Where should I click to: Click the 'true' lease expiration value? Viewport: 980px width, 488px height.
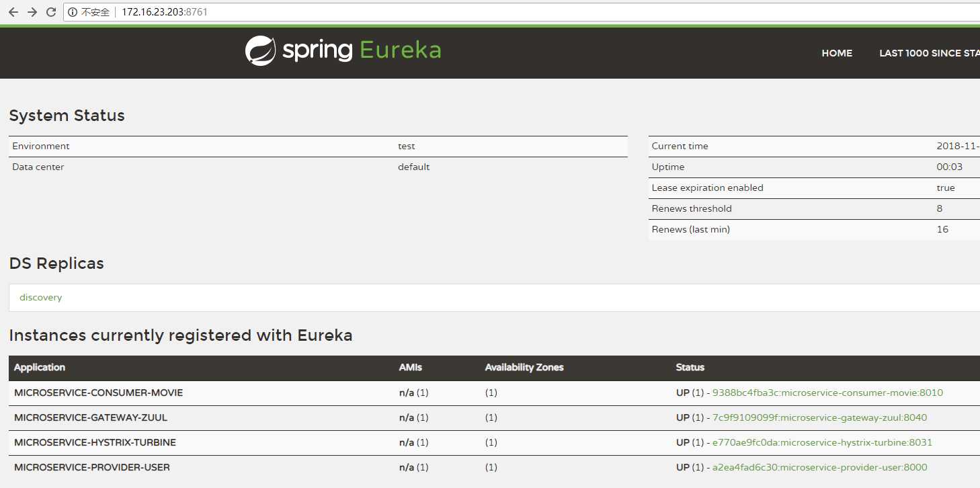[x=945, y=188]
